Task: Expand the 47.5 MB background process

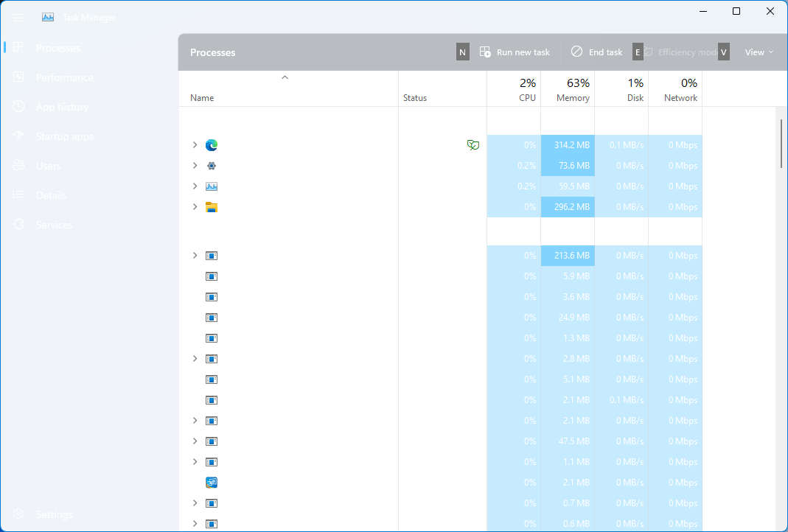Action: [x=195, y=441]
